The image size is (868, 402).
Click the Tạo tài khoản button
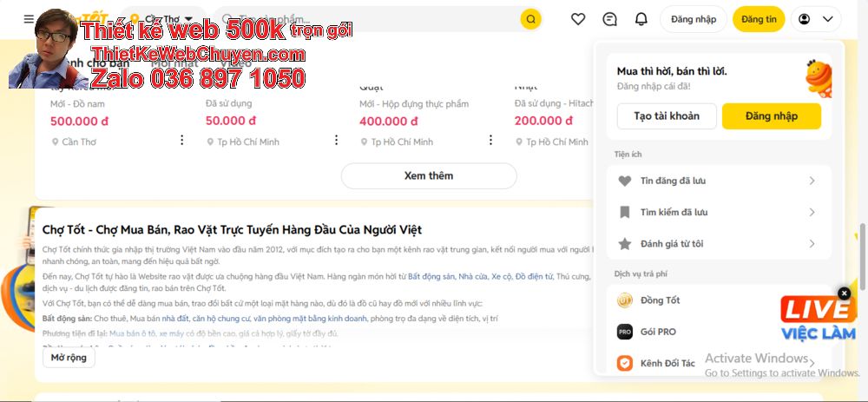pyautogui.click(x=667, y=116)
